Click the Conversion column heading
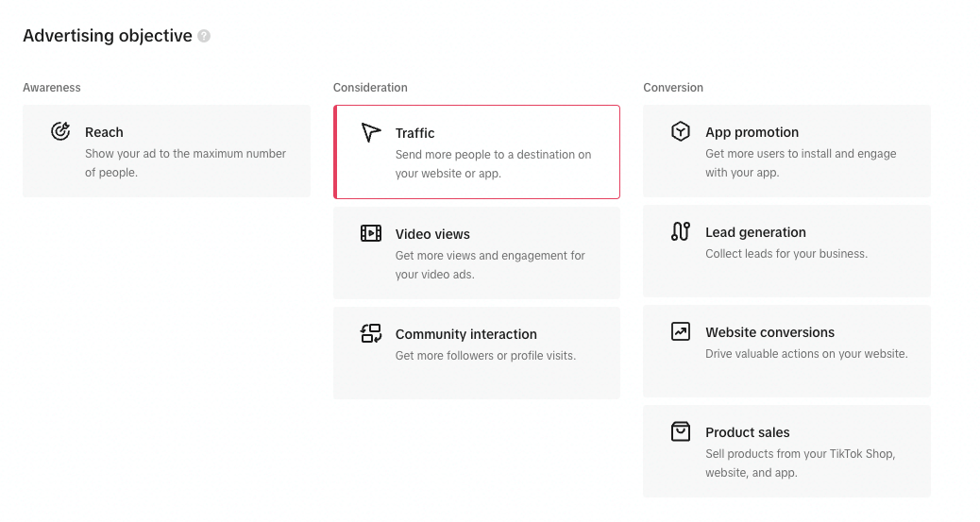This screenshot has height=522, width=980. (x=673, y=88)
